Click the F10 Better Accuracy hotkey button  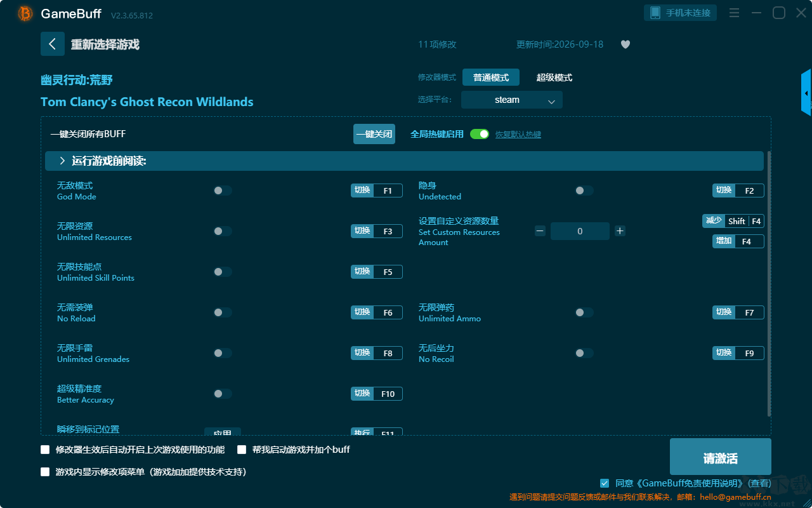(x=377, y=394)
